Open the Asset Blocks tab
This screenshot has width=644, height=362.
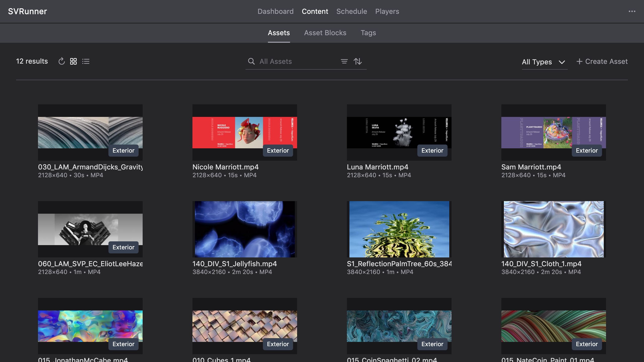pyautogui.click(x=325, y=33)
